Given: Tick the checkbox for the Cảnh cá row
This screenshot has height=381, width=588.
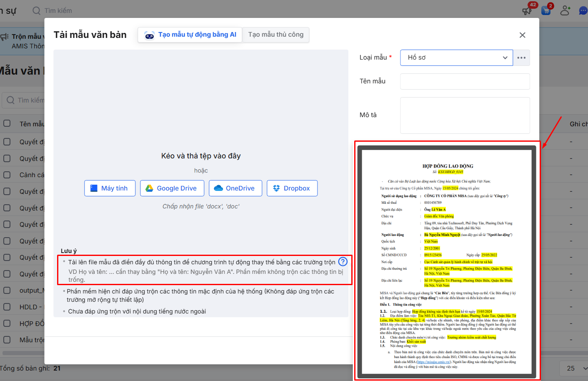Looking at the screenshot, I should point(7,175).
